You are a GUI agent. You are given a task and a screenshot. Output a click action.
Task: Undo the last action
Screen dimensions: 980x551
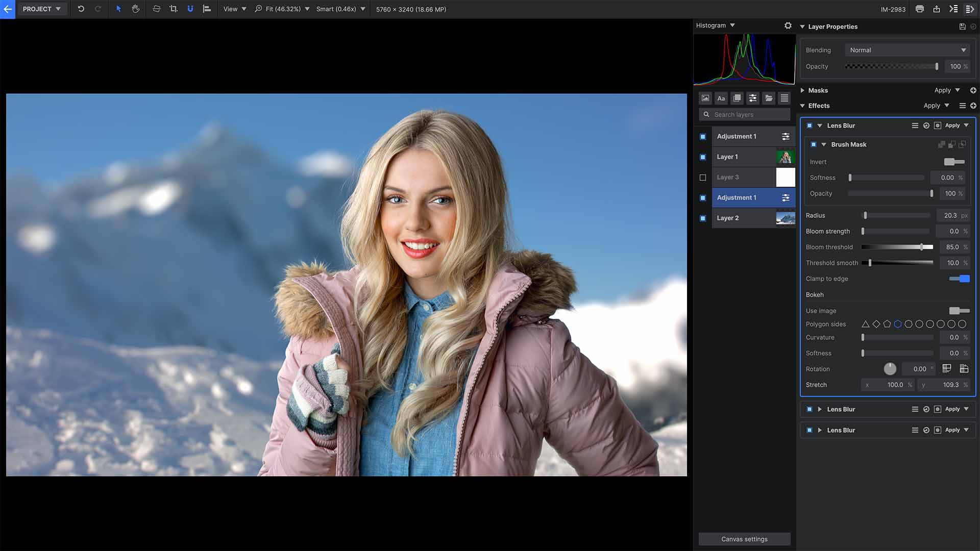coord(81,9)
